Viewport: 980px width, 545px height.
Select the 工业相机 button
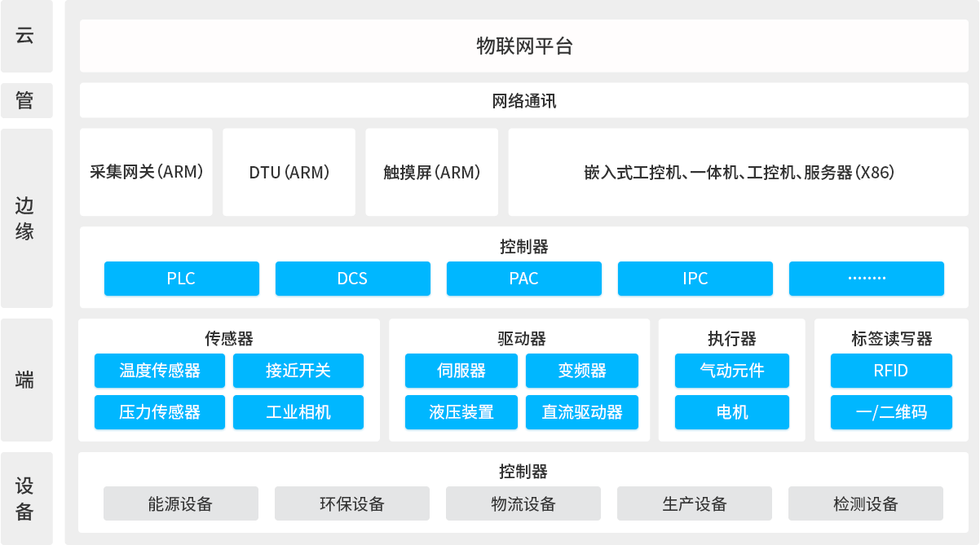[x=298, y=412]
